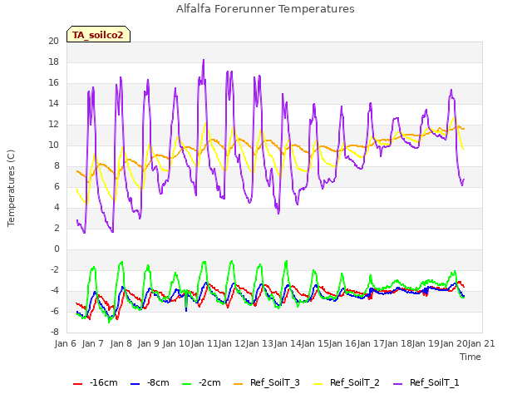Click the Jan 12 x-axis tick label
This screenshot has height=399, width=532.
tap(232, 343)
